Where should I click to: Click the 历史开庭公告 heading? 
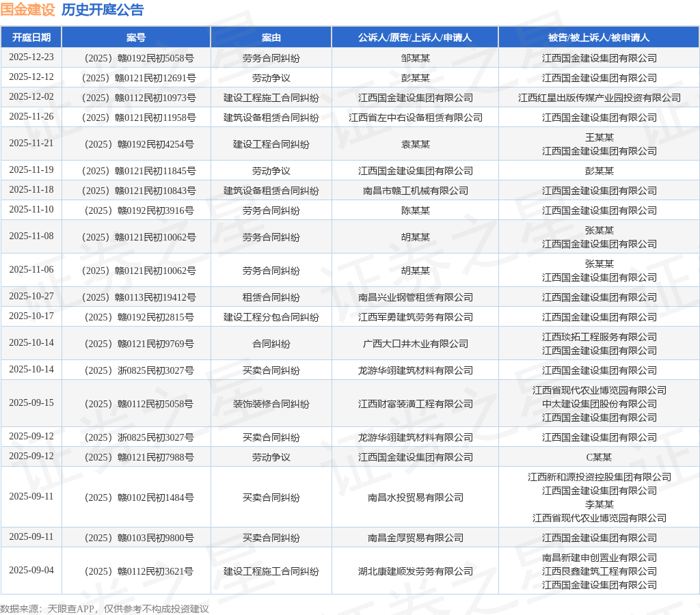click(103, 10)
